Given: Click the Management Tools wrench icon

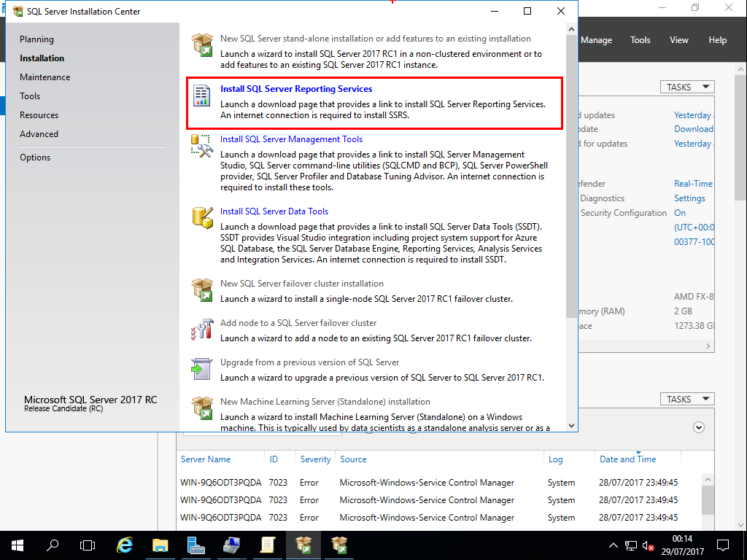Looking at the screenshot, I should click(202, 147).
